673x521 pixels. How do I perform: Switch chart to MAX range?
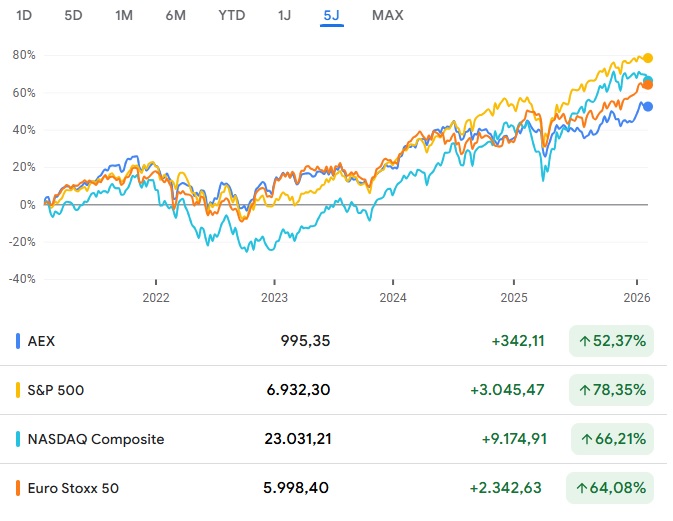(x=388, y=15)
